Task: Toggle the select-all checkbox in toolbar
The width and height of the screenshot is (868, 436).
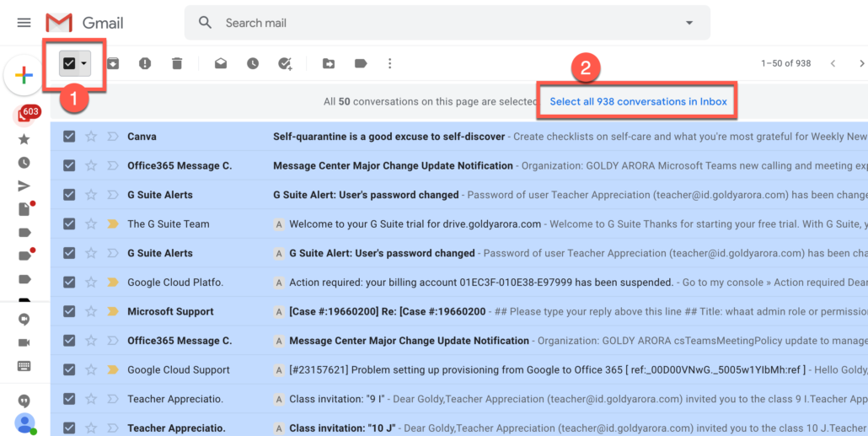Action: pos(68,63)
